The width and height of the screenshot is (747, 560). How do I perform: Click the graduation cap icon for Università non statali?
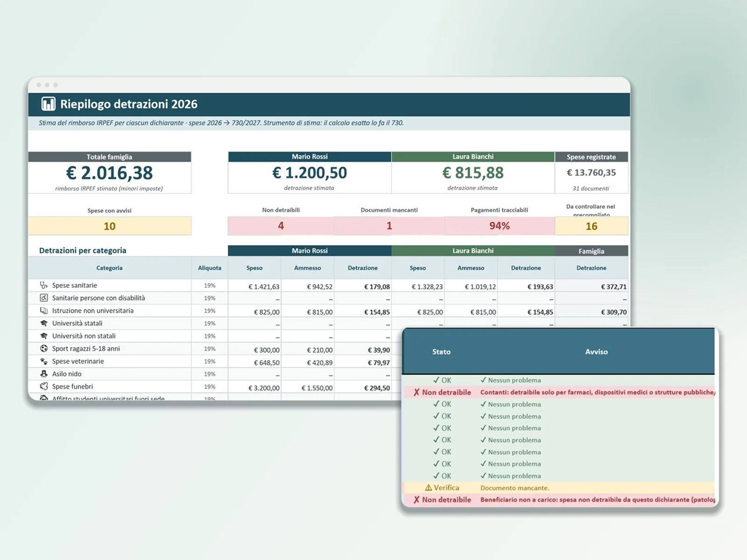44,336
